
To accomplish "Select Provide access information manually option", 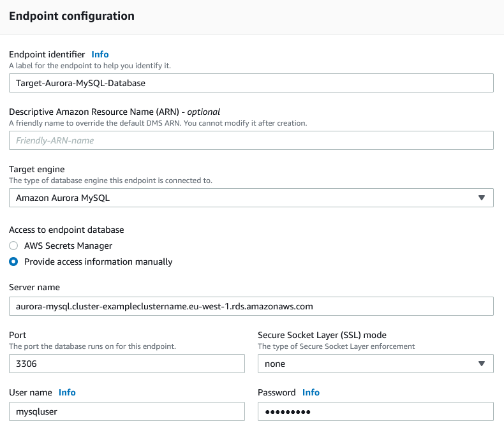I will [13, 262].
